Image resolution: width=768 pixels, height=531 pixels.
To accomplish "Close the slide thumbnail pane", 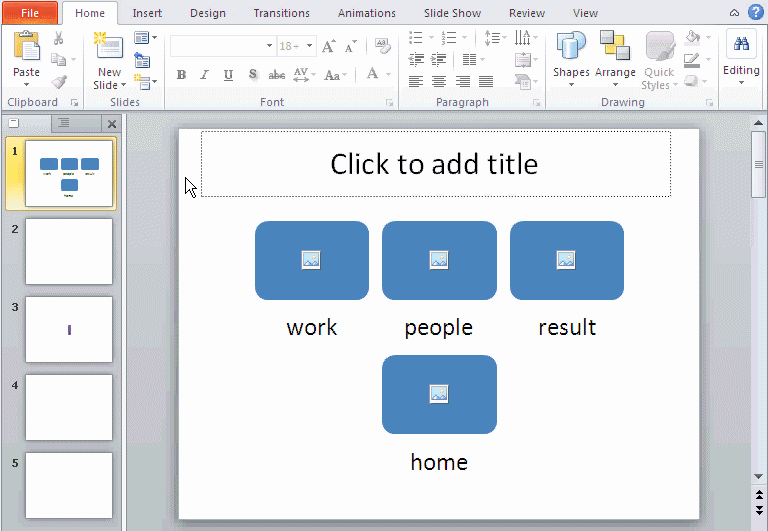I will (x=112, y=124).
